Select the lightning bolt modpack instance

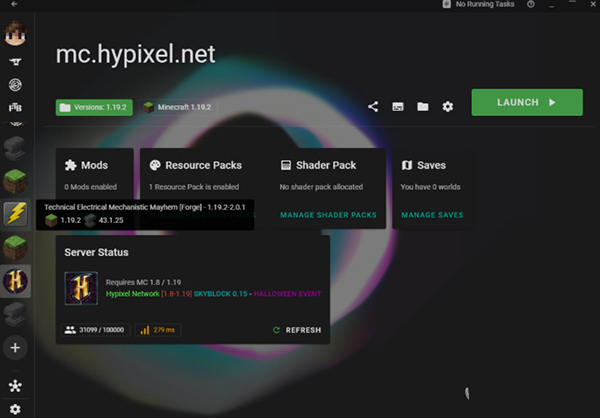(x=16, y=213)
